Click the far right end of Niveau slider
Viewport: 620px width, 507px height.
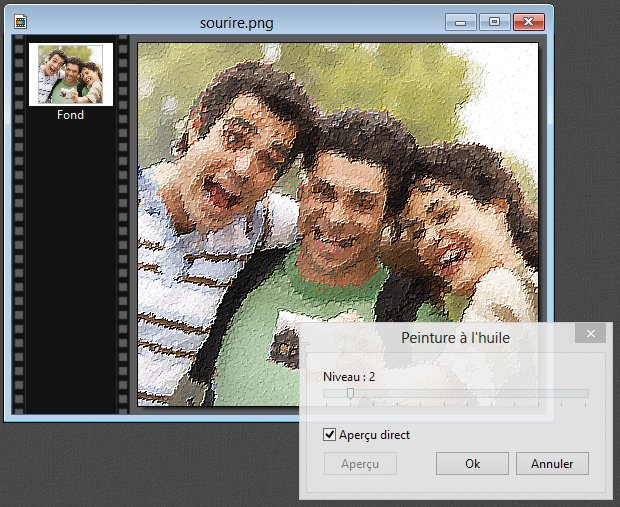[587, 394]
